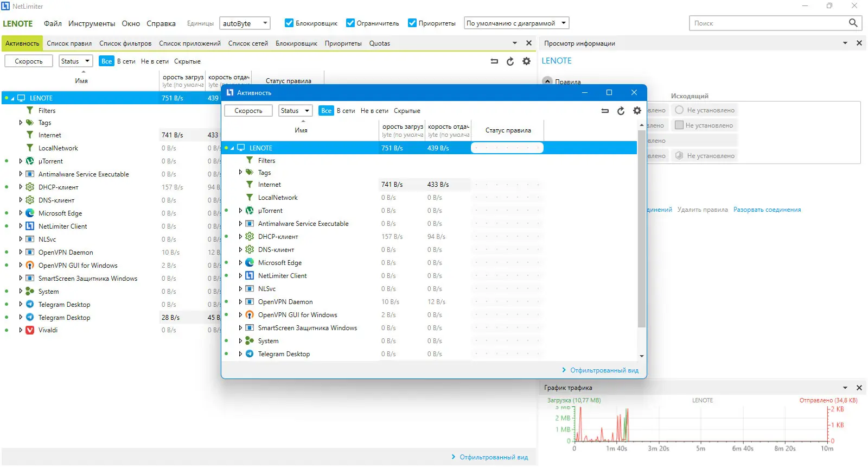Click the LENOTE computer icon in the floating window

click(x=241, y=148)
